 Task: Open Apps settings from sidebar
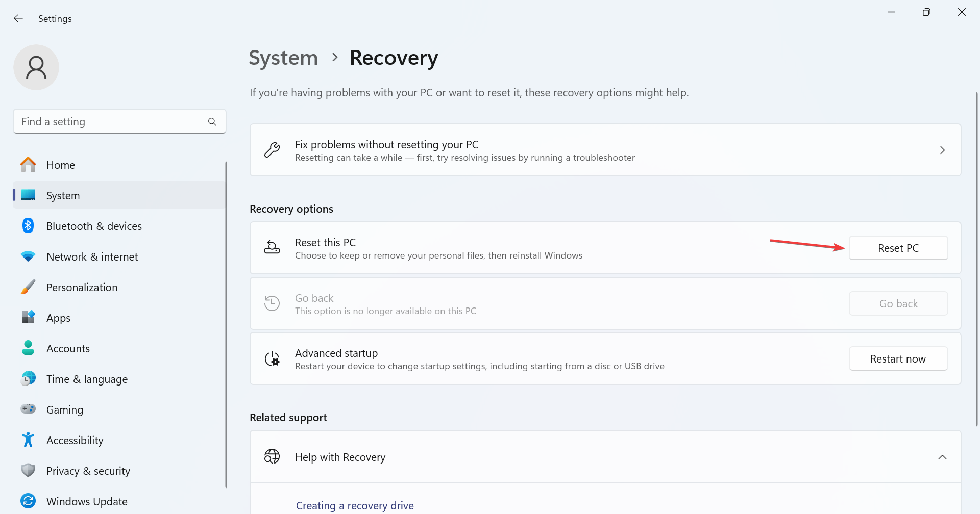(58, 318)
